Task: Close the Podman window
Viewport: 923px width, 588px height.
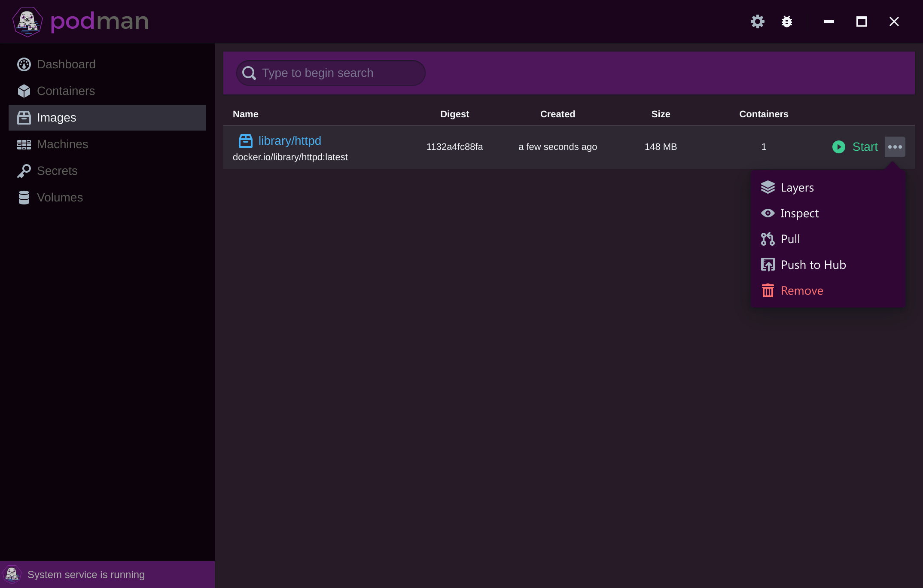Action: tap(894, 21)
